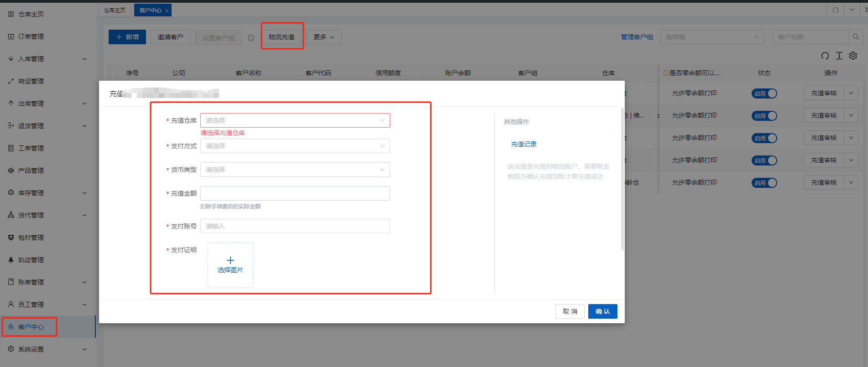The width and height of the screenshot is (868, 367).
Task: Open 仓库主页 in the sidebar
Action: pos(31,14)
